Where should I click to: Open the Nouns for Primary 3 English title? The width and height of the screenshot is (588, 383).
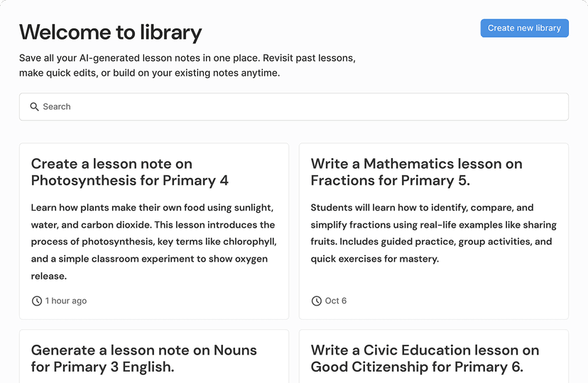click(x=144, y=358)
